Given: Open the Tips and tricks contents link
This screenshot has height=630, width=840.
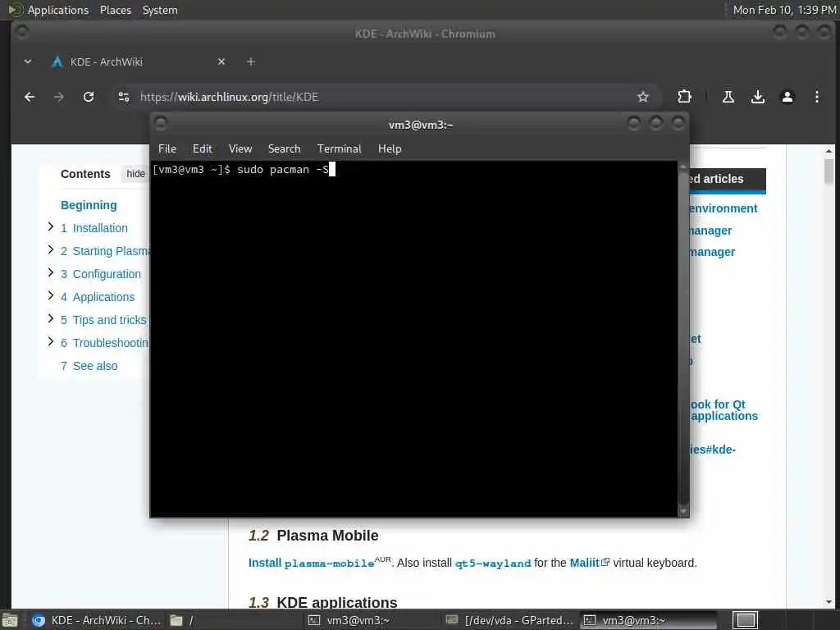Looking at the screenshot, I should 103,320.
